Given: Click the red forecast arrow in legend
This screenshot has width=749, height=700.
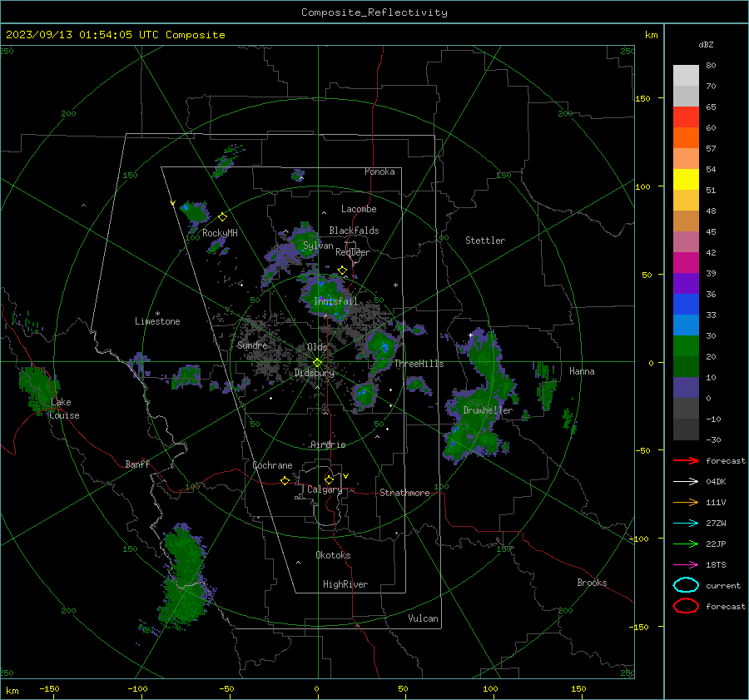Looking at the screenshot, I should 686,460.
